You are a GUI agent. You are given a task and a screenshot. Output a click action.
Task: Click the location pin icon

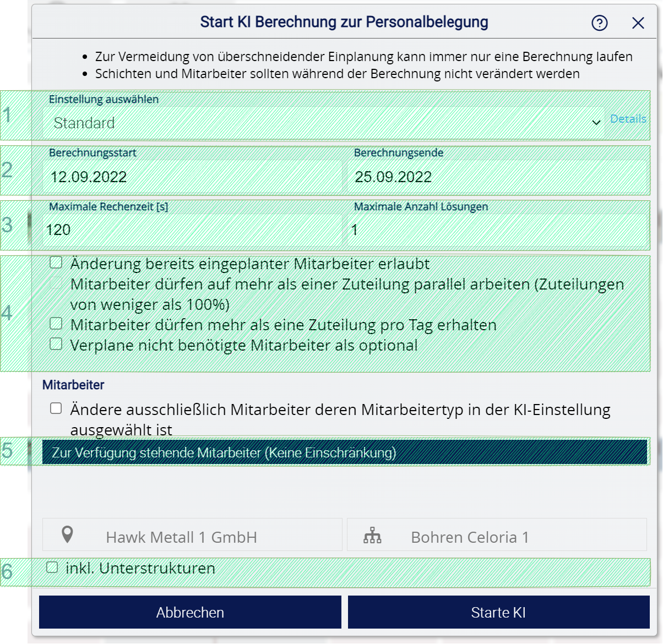(67, 535)
